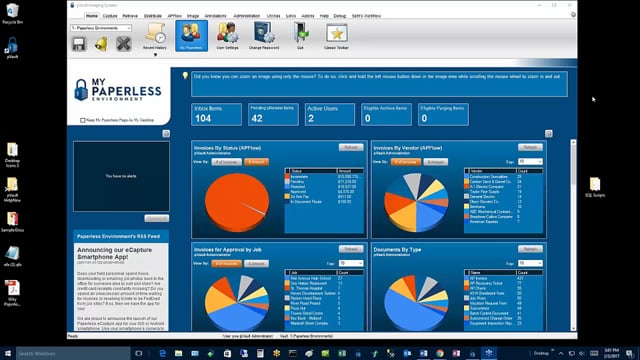Click the gray X delete icon
Screen dimensions: 640x360
point(123,44)
